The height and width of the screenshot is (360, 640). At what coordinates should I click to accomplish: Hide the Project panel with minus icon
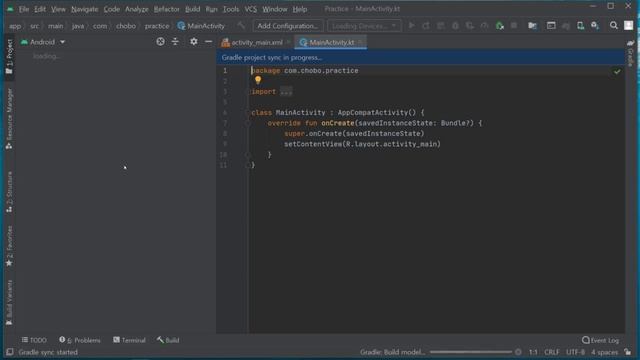tap(208, 42)
